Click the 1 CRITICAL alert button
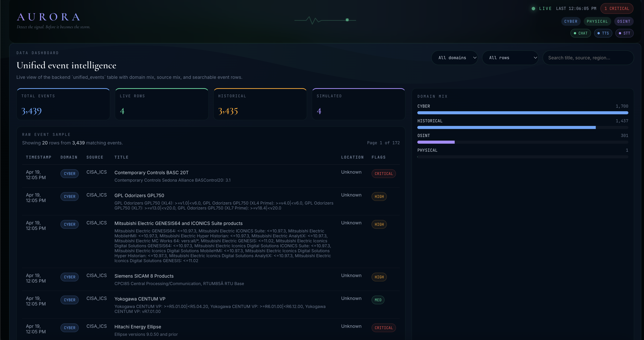644x340 pixels. coord(617,9)
